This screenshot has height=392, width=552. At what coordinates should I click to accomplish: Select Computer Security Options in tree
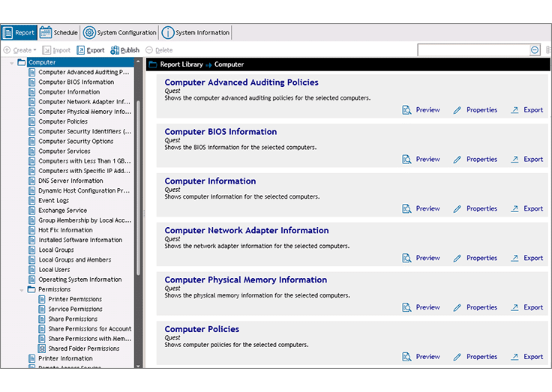click(76, 141)
